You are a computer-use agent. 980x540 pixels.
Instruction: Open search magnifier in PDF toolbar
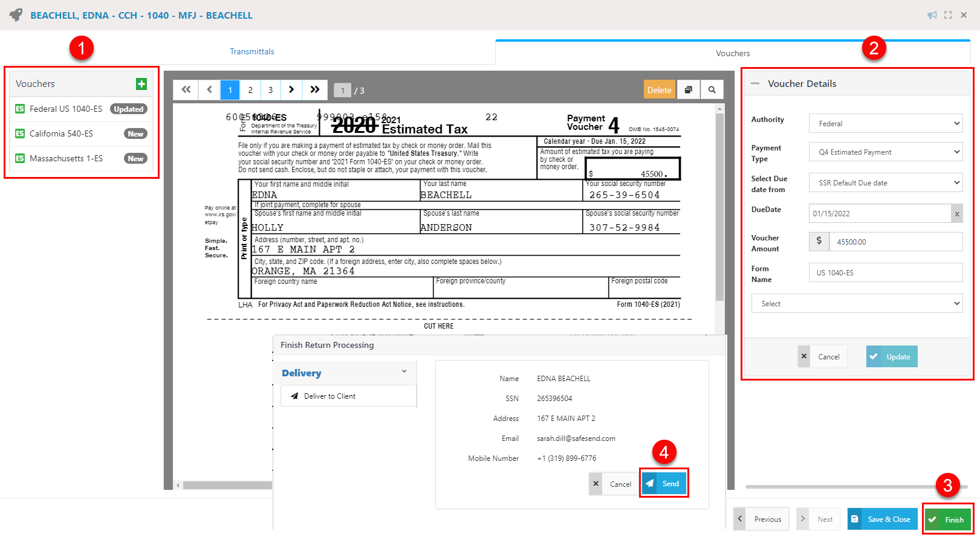pos(712,90)
